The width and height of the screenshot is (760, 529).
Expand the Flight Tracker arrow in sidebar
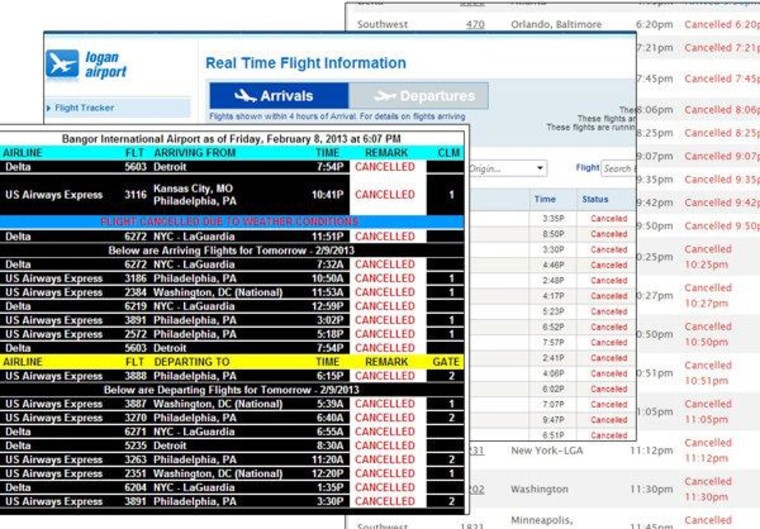pyautogui.click(x=49, y=108)
